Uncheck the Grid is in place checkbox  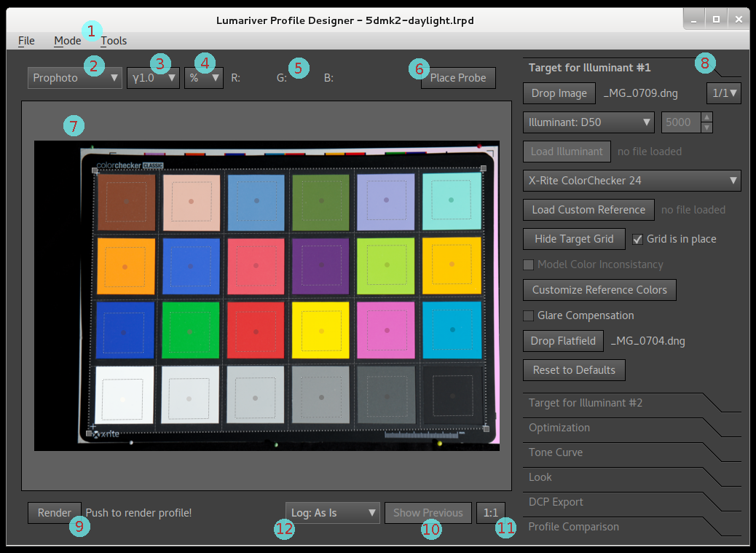pos(637,239)
